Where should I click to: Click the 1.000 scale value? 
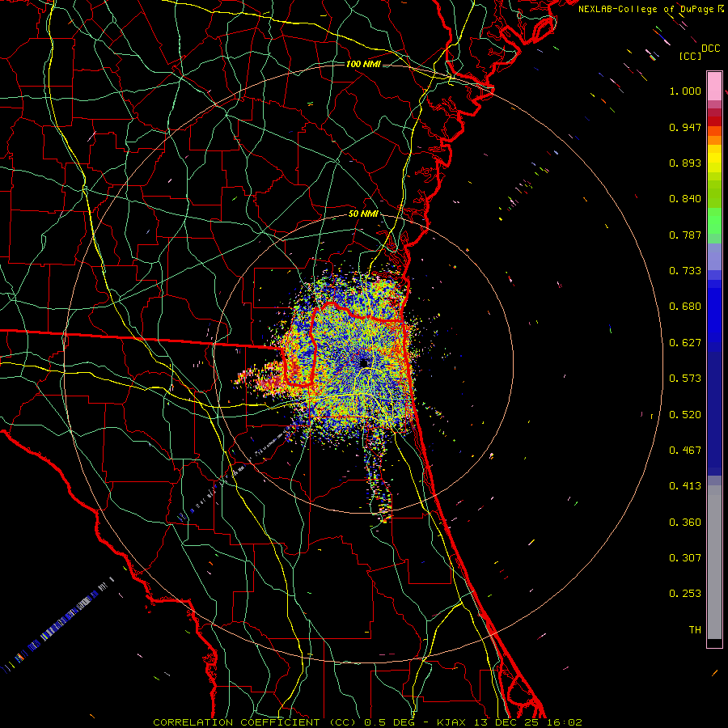click(x=685, y=91)
